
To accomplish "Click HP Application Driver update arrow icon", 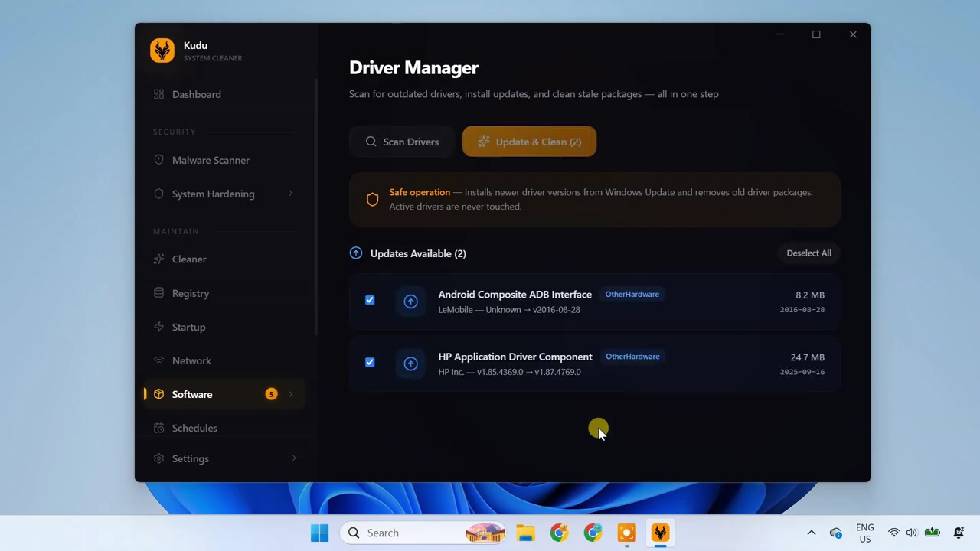I will coord(410,364).
